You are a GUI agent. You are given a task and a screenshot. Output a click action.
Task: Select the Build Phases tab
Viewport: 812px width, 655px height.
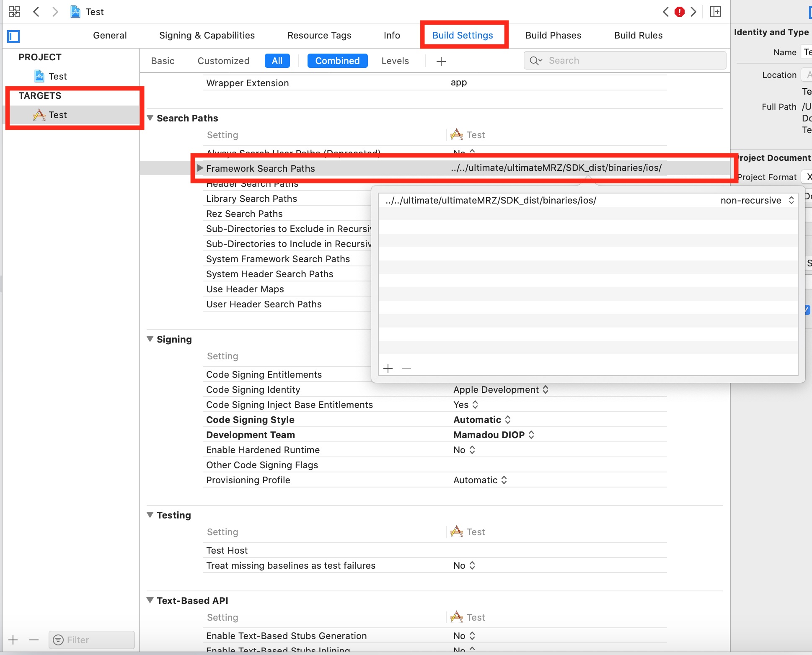[553, 35]
